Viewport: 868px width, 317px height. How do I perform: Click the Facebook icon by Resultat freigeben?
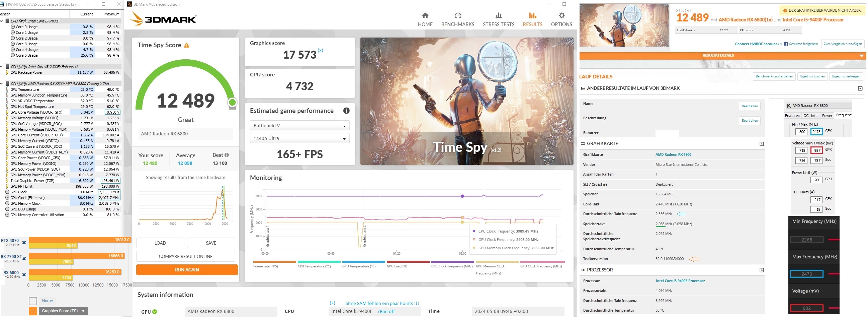pyautogui.click(x=786, y=44)
